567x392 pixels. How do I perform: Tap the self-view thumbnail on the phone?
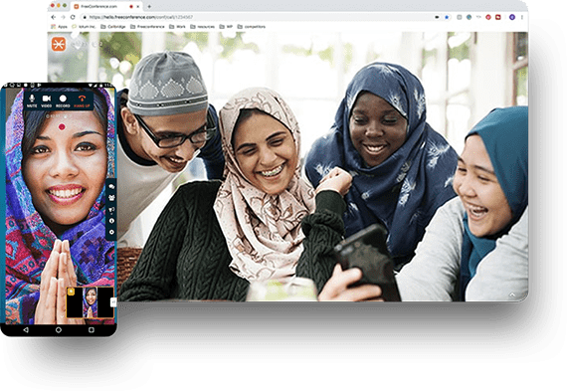tap(91, 302)
